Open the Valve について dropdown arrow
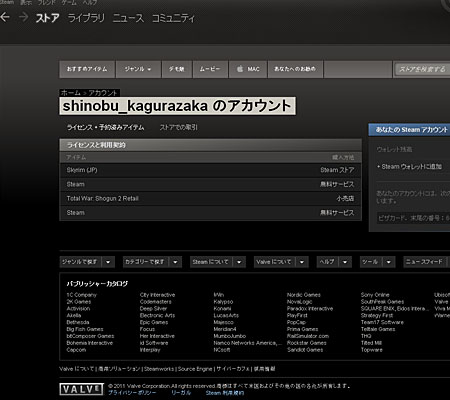 coord(302,262)
